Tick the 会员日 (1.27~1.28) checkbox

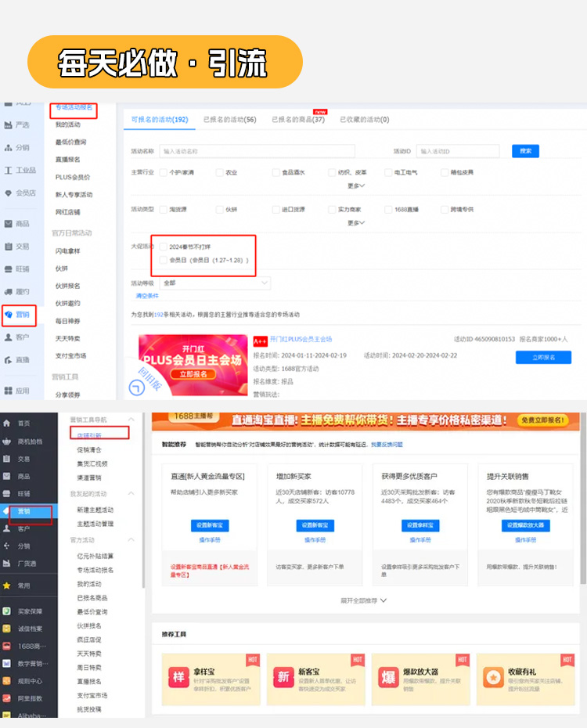(164, 260)
